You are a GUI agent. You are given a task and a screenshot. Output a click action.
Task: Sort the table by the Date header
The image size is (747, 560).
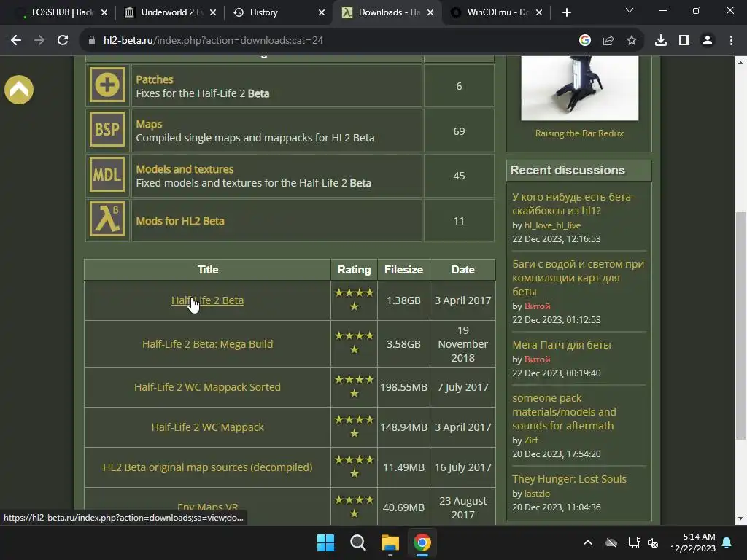[462, 270]
